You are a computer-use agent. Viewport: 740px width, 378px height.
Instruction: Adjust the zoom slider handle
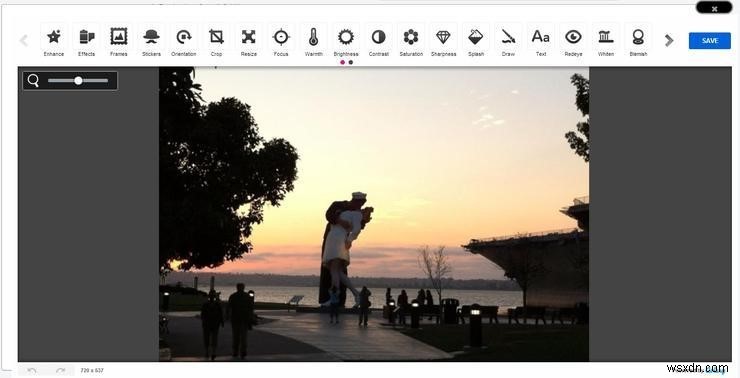78,81
